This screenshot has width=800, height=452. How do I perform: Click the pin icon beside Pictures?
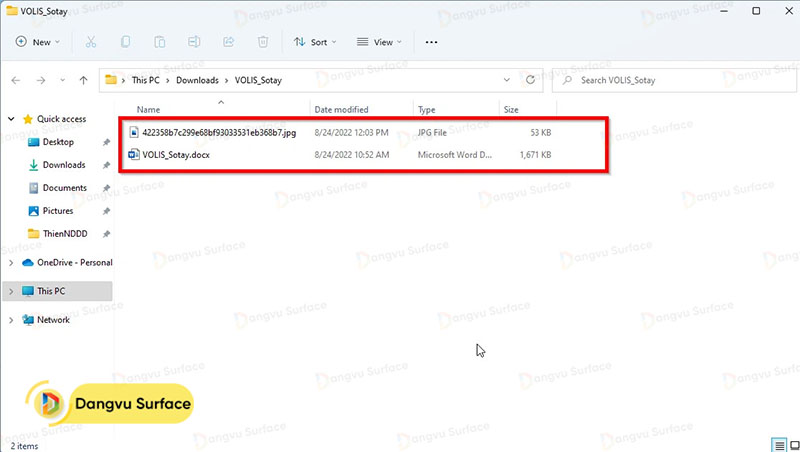click(x=106, y=211)
